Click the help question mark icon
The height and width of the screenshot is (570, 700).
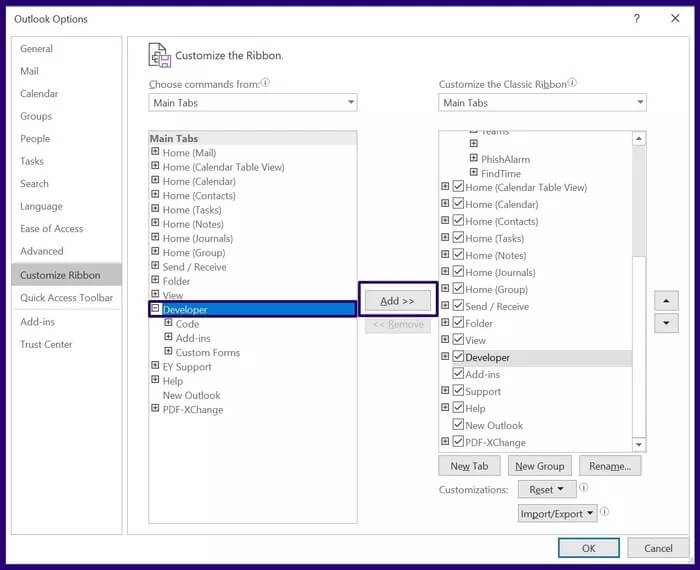[x=637, y=19]
